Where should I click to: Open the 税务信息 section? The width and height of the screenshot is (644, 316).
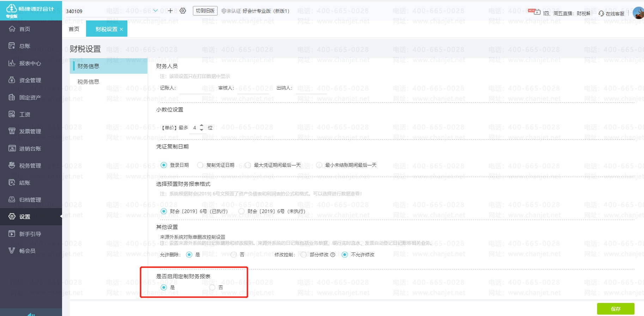(x=89, y=81)
